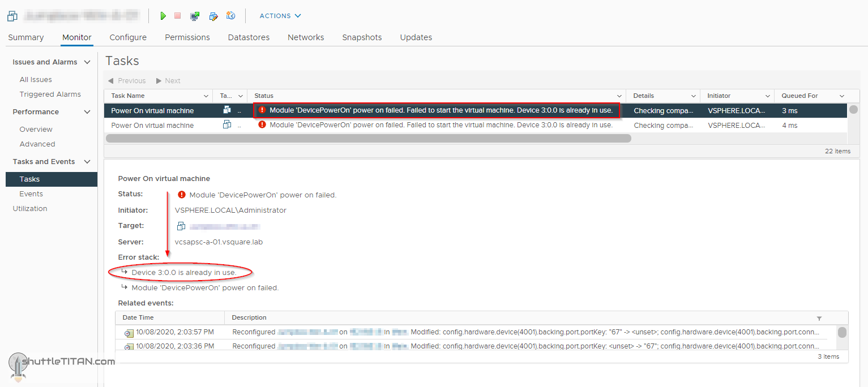
Task: Open the Queued For column dropdown arrow
Action: pyautogui.click(x=841, y=96)
